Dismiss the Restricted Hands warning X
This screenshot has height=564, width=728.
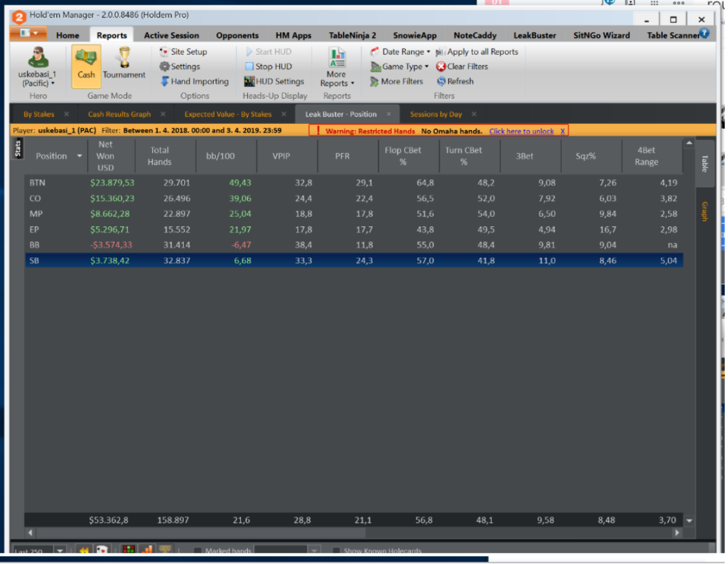pyautogui.click(x=562, y=131)
